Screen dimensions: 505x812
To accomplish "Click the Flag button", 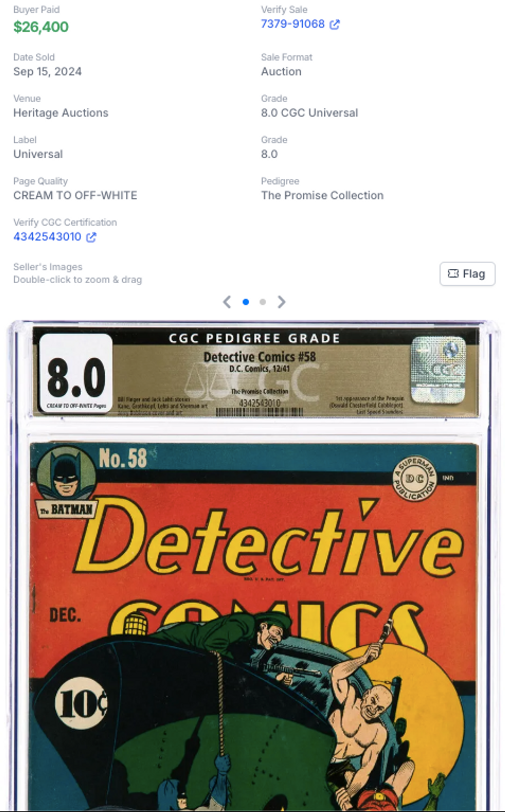I will [x=467, y=274].
